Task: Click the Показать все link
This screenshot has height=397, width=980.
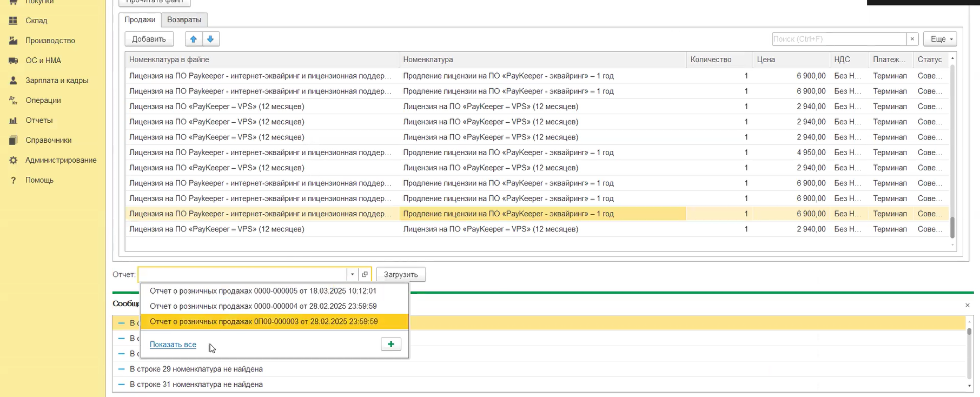Action: point(173,345)
